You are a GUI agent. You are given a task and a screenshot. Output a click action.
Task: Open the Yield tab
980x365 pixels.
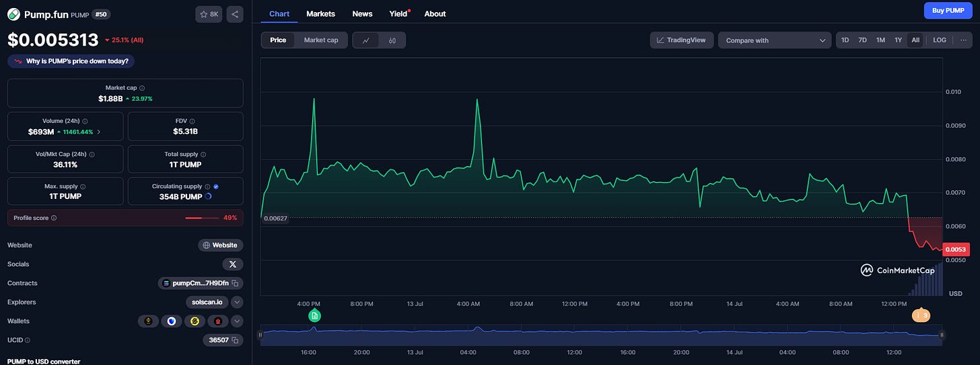point(399,13)
